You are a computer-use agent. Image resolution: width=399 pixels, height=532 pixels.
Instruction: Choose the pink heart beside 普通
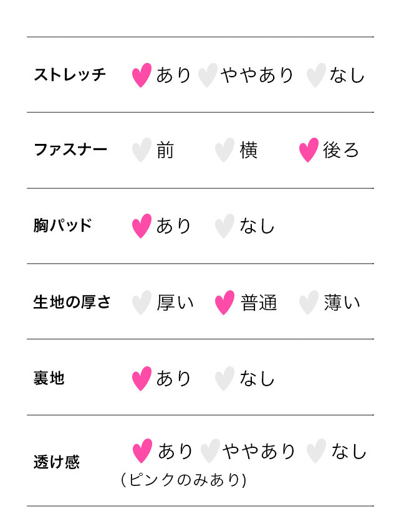[224, 302]
